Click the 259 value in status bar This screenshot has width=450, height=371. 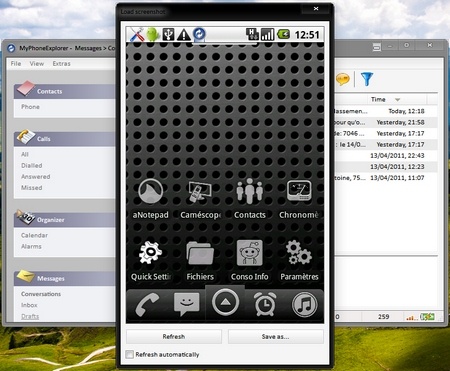coord(384,316)
